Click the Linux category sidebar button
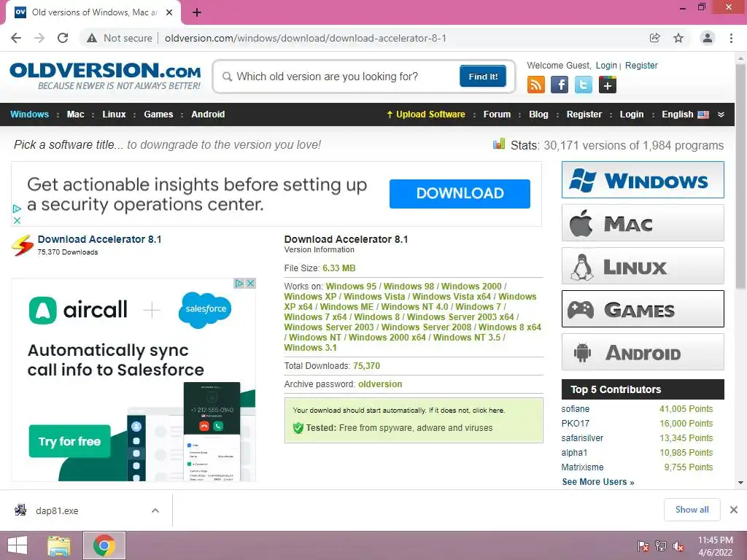 (643, 265)
